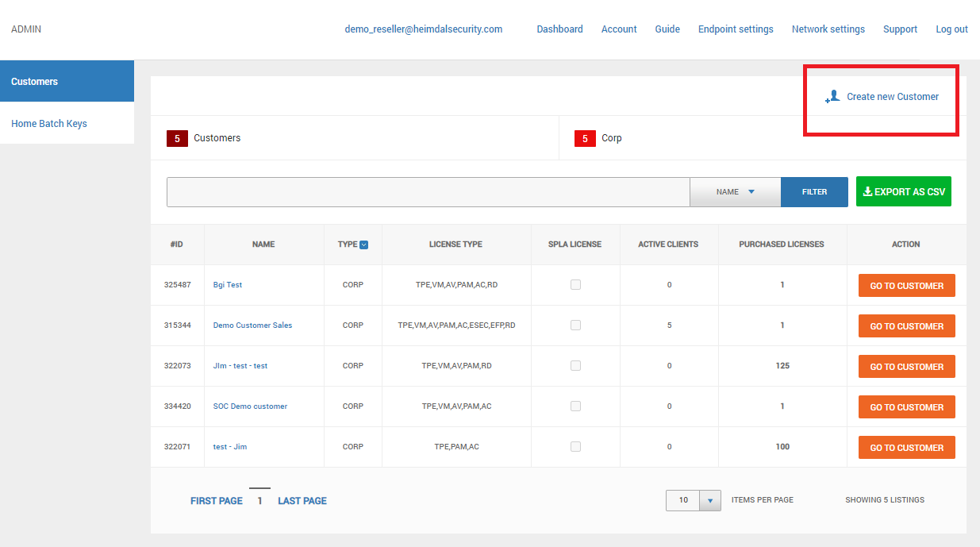The height and width of the screenshot is (547, 980).
Task: Click the ACTIVE CLIENTS column header
Action: 668,245
